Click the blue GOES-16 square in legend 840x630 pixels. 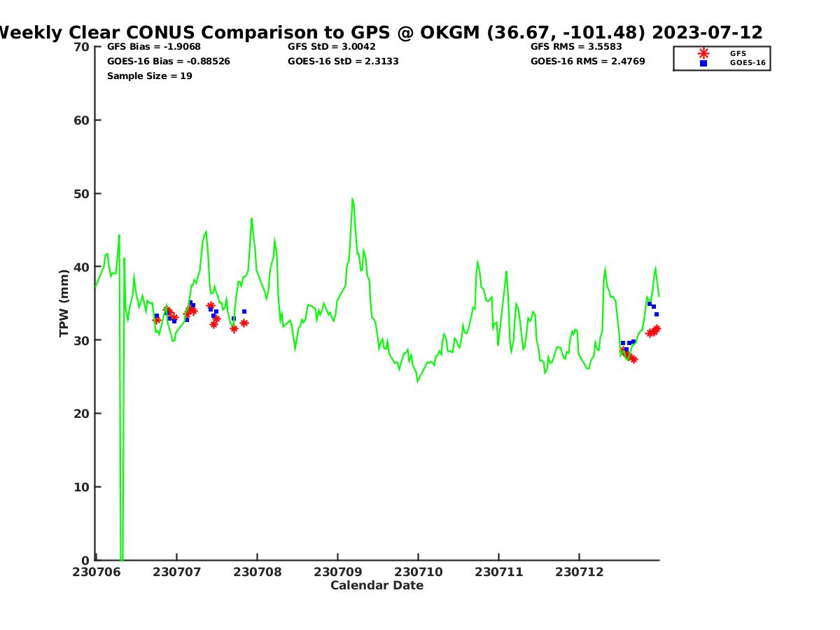[x=703, y=63]
